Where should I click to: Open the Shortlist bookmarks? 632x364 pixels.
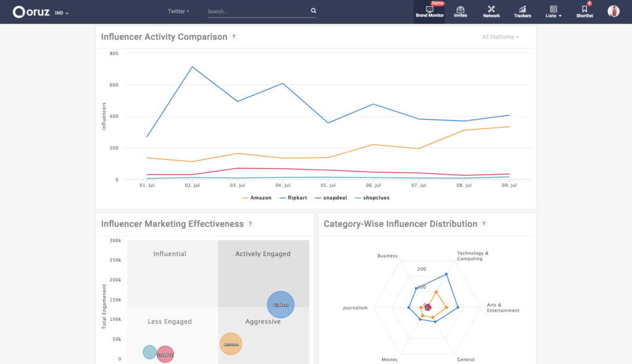point(584,12)
